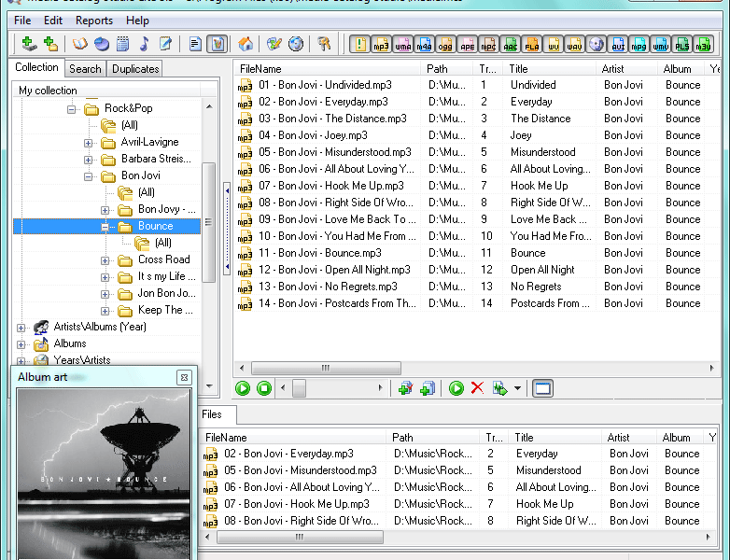Screen dimensions: 730x560
Task: Open the export playlist dropdown arrow
Action: (517, 387)
